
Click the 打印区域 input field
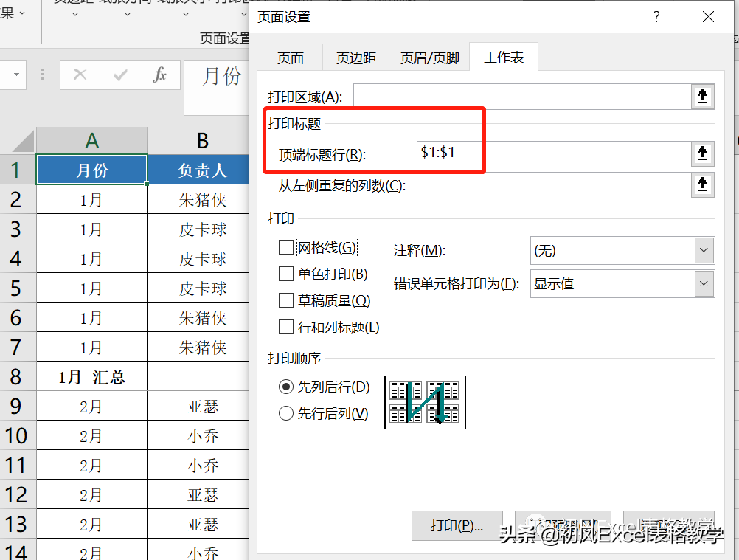(522, 97)
